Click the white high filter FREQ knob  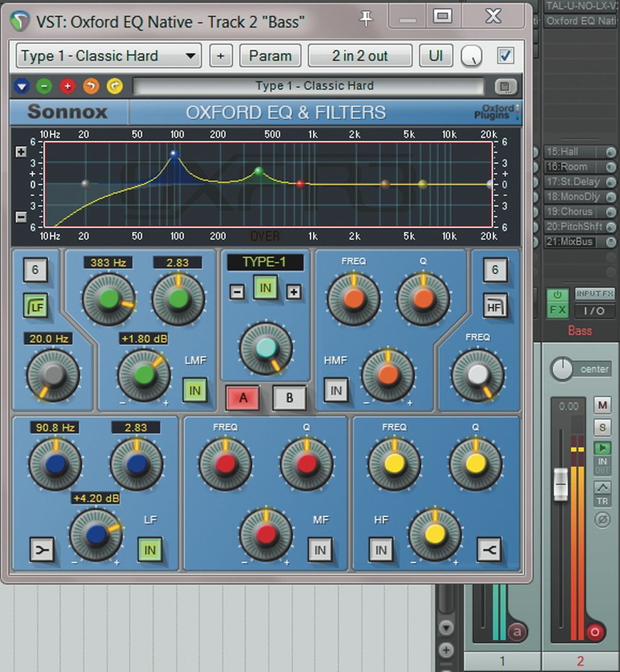click(x=478, y=375)
